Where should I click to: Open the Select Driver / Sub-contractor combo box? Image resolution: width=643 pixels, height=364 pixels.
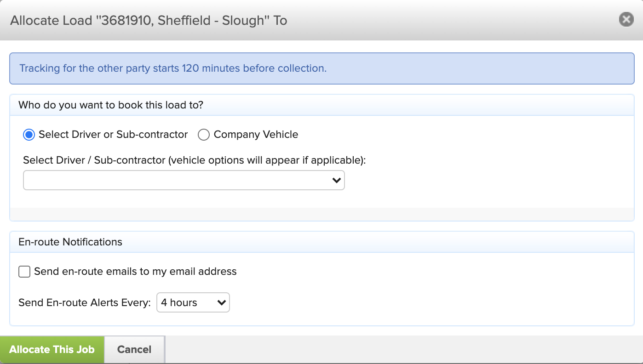coord(184,180)
